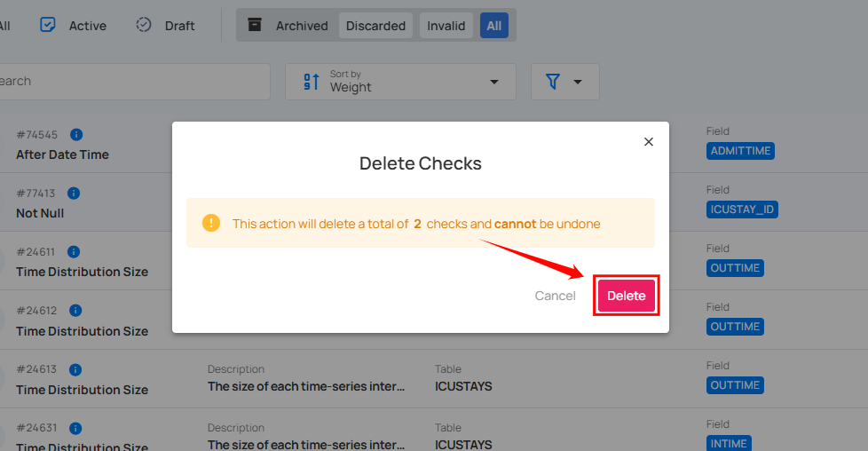Select the Discarded tab
The height and width of the screenshot is (451, 868).
376,26
